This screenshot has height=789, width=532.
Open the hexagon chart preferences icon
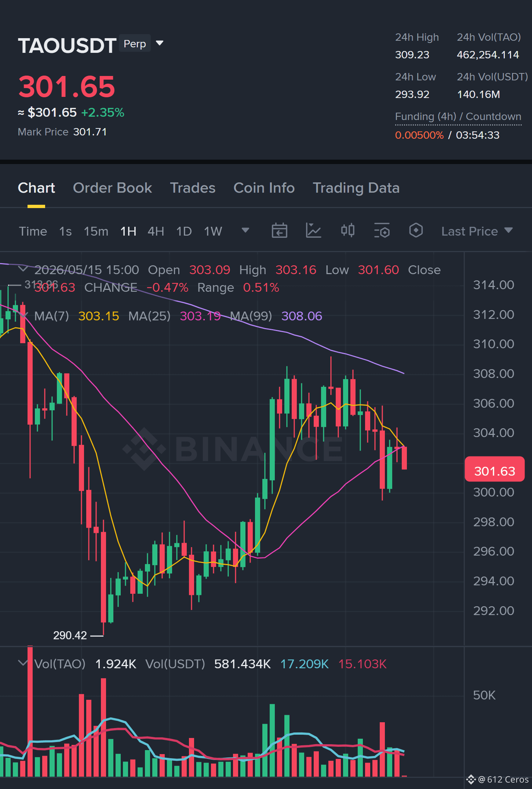[416, 230]
